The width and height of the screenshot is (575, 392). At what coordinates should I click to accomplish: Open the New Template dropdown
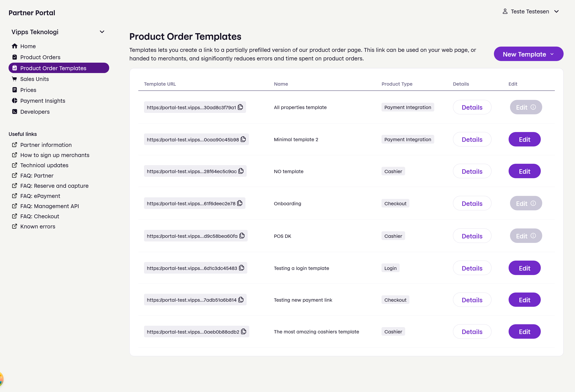click(x=529, y=54)
